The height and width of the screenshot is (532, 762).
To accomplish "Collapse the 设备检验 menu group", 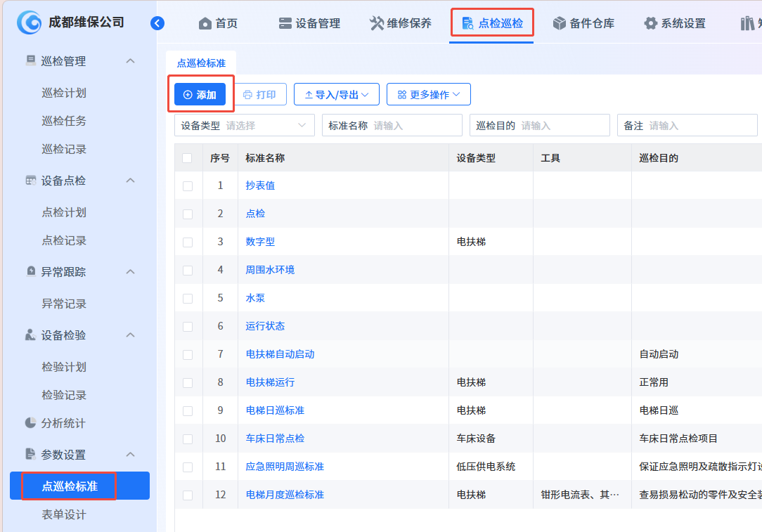I will (130, 335).
